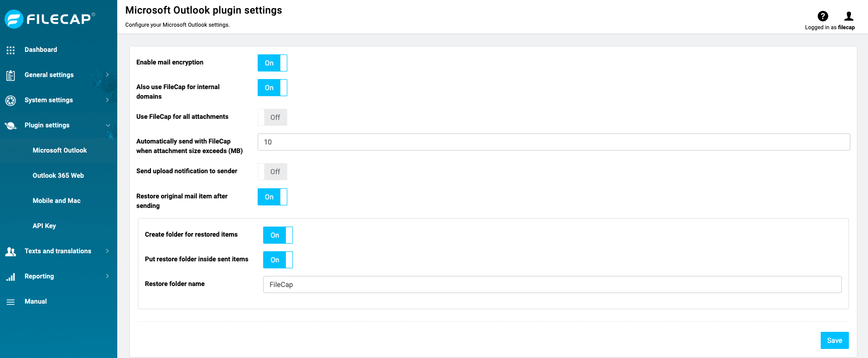Expand the Reporting menu
Viewport: 868px width, 358px height.
(x=107, y=276)
